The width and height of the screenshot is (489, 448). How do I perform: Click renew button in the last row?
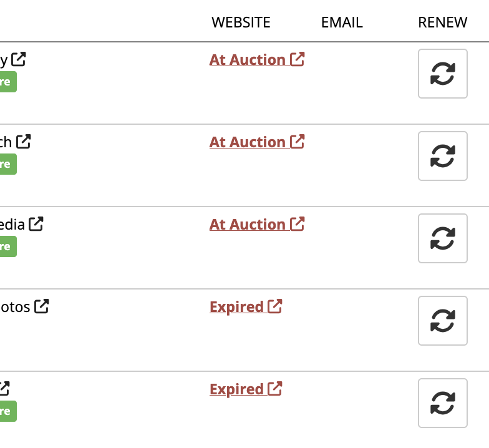click(x=442, y=403)
